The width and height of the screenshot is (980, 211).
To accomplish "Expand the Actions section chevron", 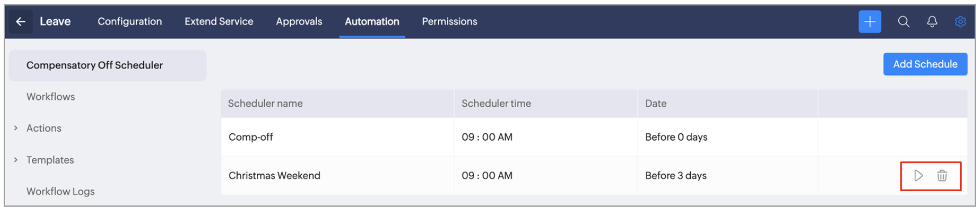I will coord(16,128).
